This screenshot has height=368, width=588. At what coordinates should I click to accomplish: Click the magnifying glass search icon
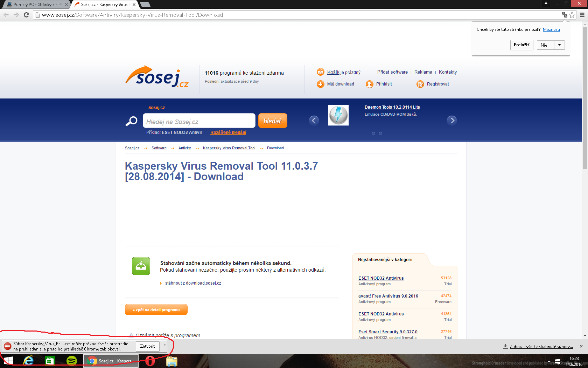[x=131, y=121]
